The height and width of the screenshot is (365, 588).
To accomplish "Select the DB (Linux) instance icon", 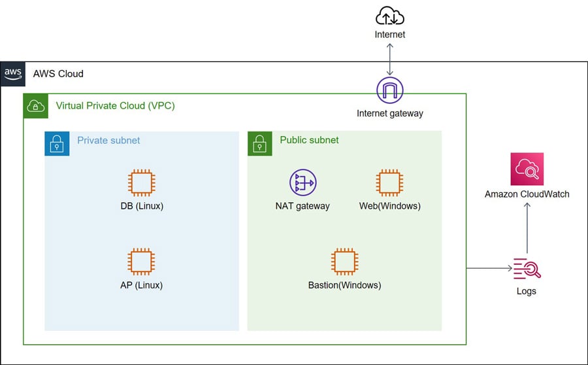I will (x=141, y=182).
